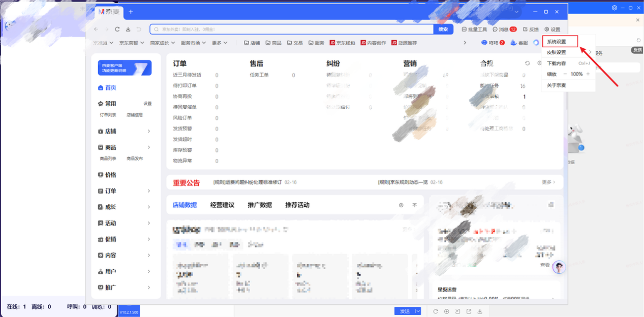This screenshot has width=644, height=317.
Task: Expand the 促销 sidebar section
Action: click(x=111, y=239)
